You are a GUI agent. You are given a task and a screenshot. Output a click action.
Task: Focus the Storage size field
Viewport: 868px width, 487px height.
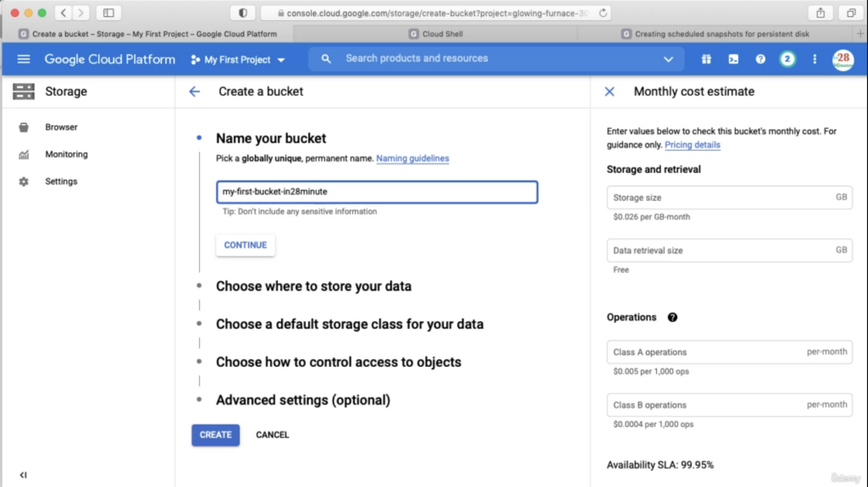coord(729,198)
